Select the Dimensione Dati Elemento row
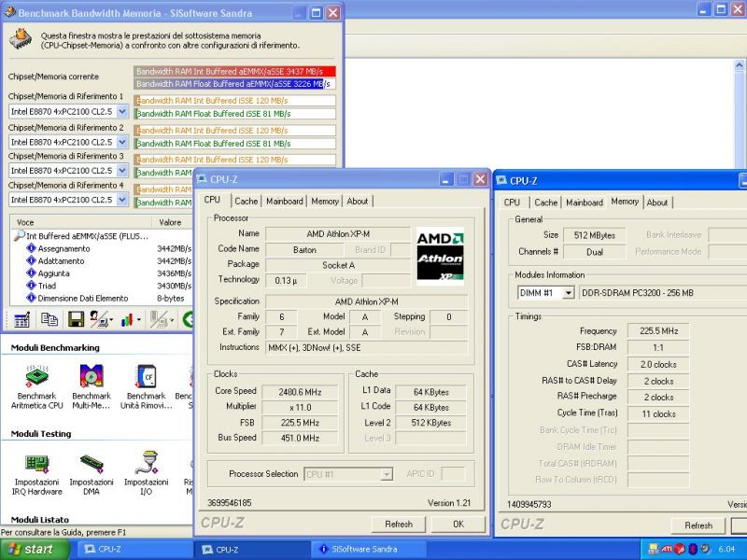 [101, 298]
